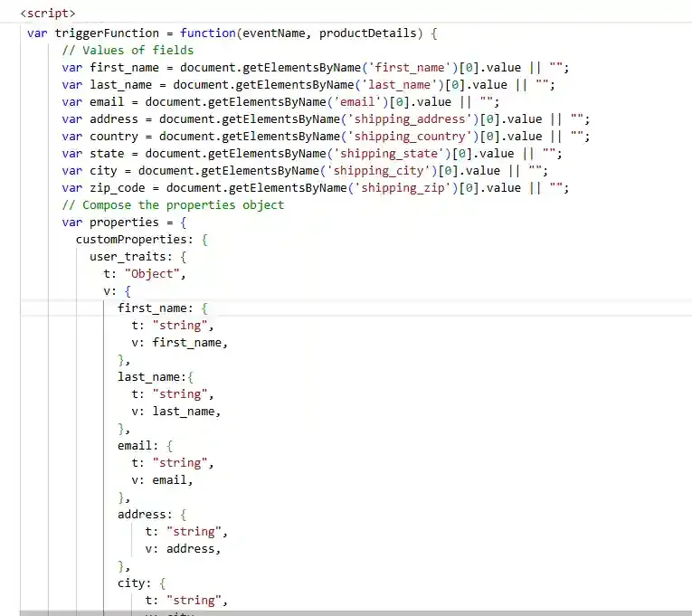692x616 pixels.
Task: Click the "Object" string value
Action: 152,274
